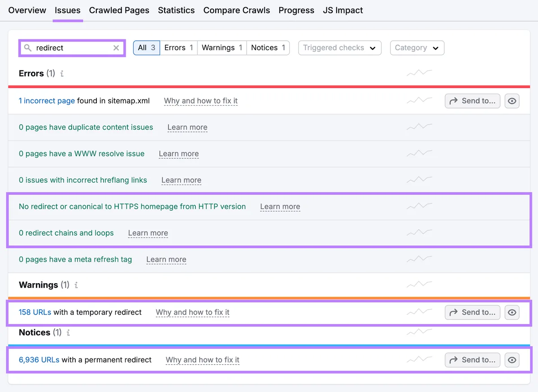Click info icon next to Errors heading
538x392 pixels.
62,73
